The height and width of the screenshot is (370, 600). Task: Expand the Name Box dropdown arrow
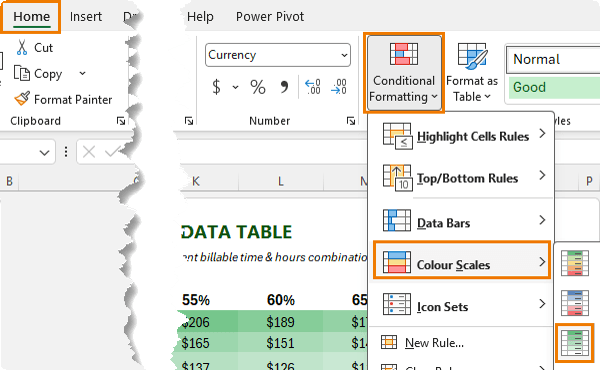(x=44, y=153)
